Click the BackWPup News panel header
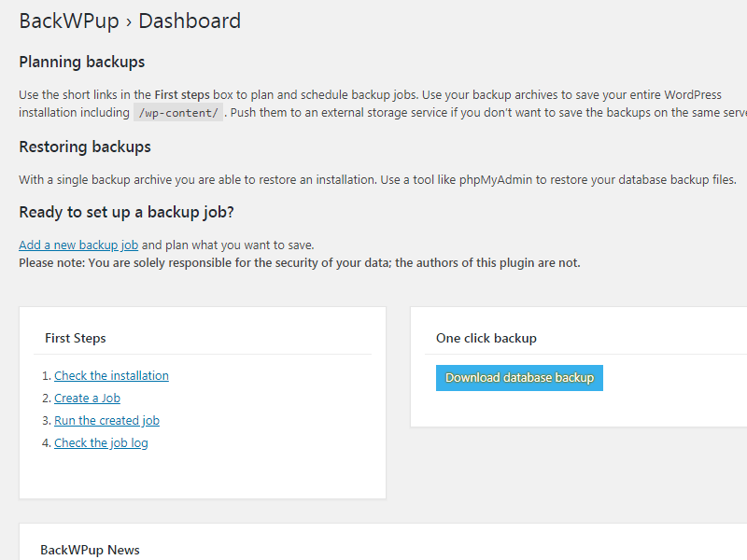Screen dimensions: 747x560 pos(90,550)
